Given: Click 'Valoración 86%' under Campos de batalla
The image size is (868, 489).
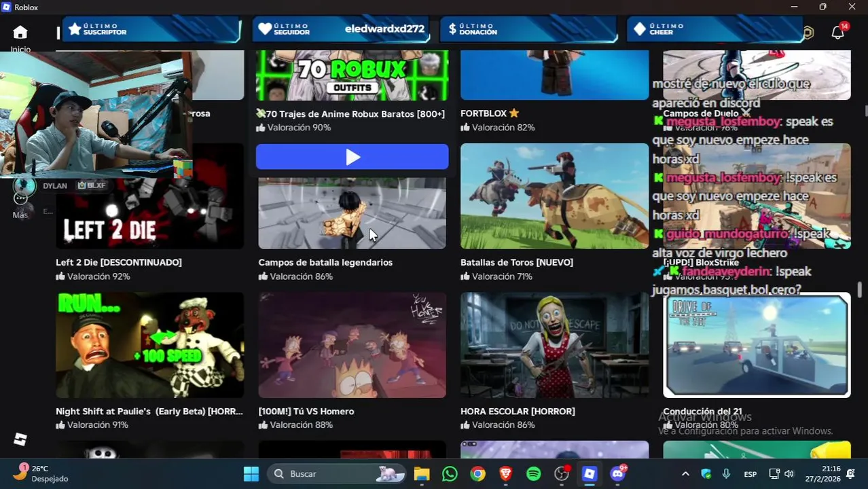Looking at the screenshot, I should coord(301,276).
